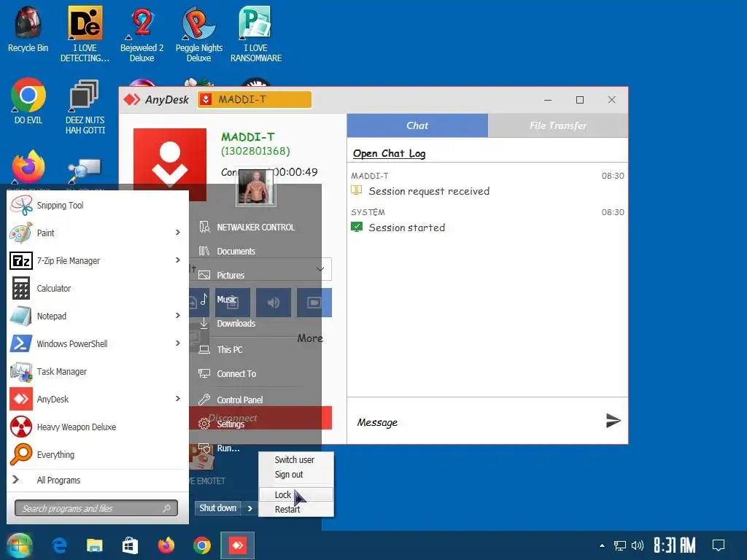Send chat message arrow icon
The height and width of the screenshot is (560, 747).
[x=613, y=421]
